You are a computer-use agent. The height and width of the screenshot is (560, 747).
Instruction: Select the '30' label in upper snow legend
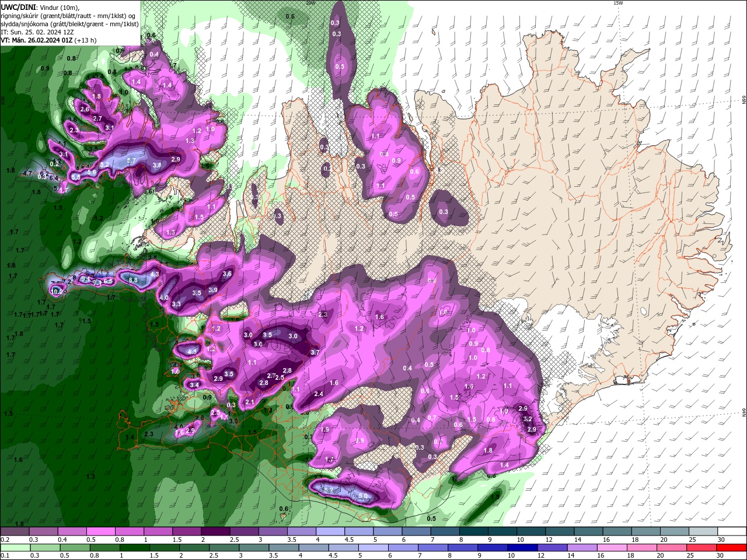tap(721, 540)
